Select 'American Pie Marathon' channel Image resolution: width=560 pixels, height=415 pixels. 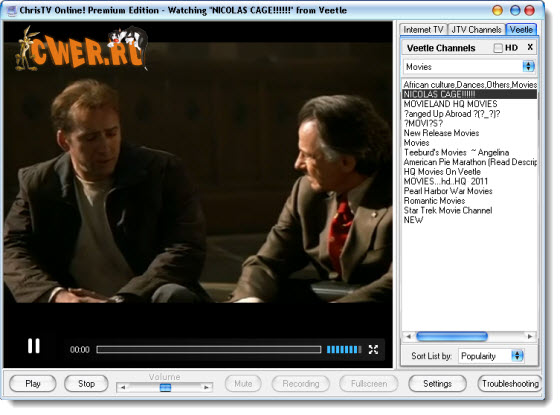[x=470, y=162]
